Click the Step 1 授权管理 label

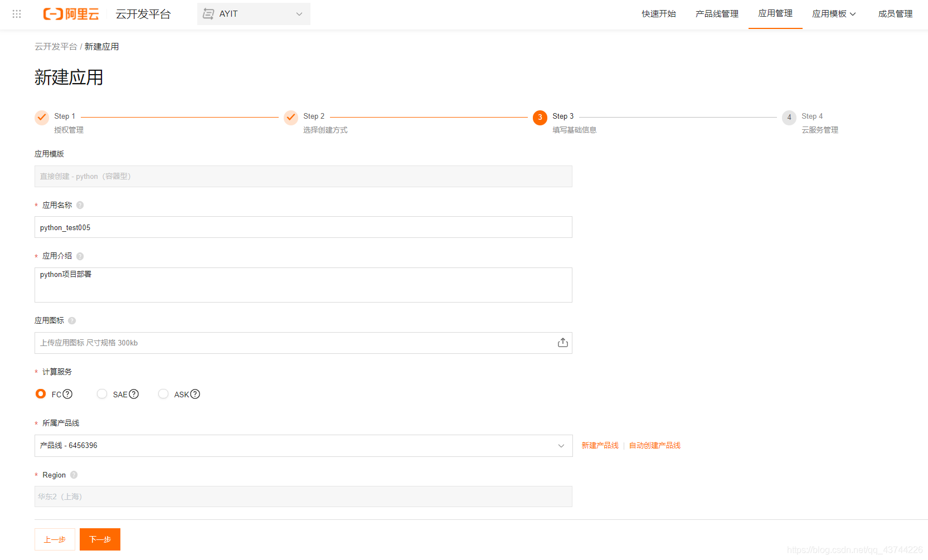tap(69, 130)
